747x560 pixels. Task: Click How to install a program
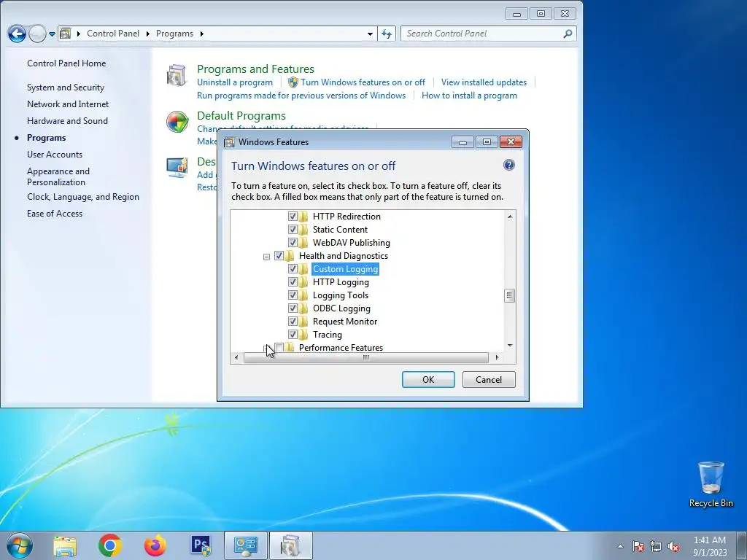pos(469,96)
